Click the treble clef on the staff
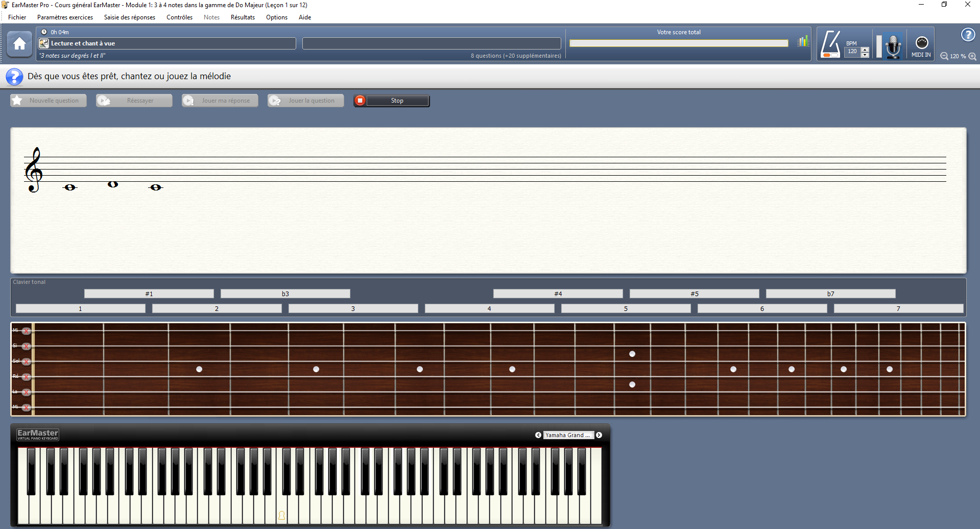Image resolution: width=980 pixels, height=529 pixels. pos(34,170)
